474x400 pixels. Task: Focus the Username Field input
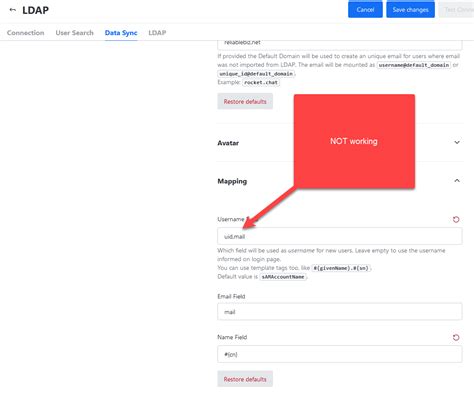[340, 236]
